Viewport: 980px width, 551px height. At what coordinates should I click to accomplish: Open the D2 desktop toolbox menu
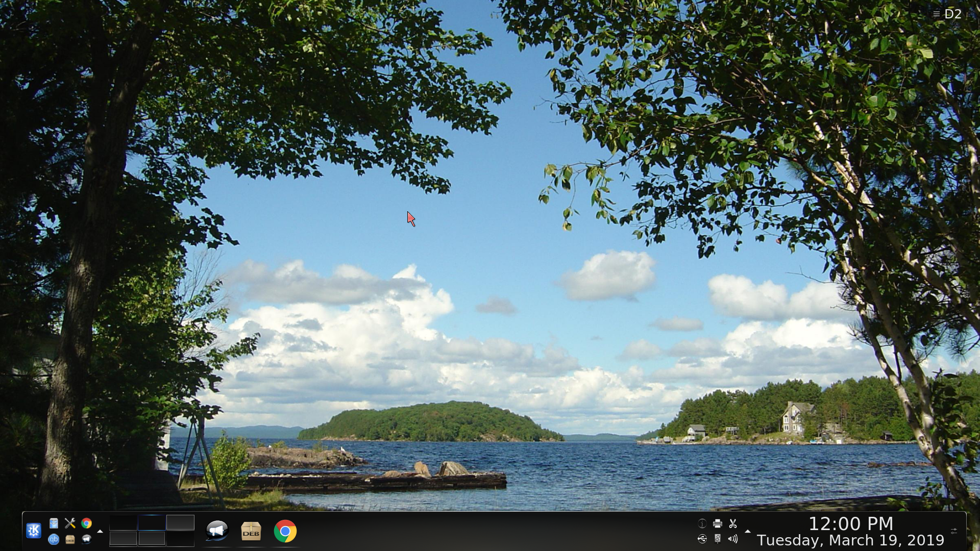(947, 14)
